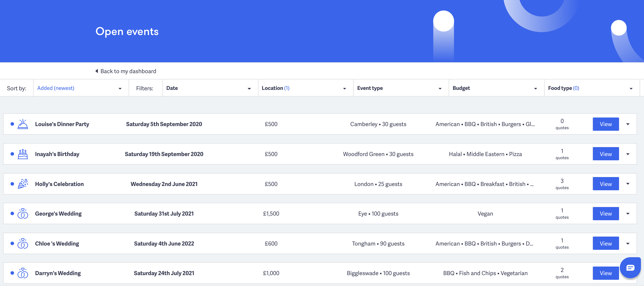Click the wedding rings icon for Chloe's Wedding
Screen dimensions: 644x286
point(23,244)
